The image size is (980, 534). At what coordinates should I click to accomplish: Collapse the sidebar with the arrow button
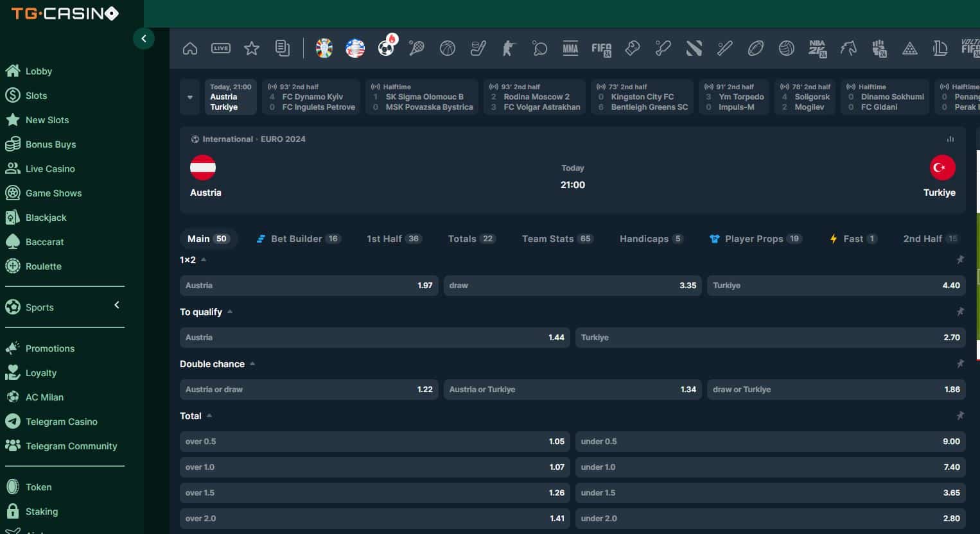pyautogui.click(x=143, y=39)
